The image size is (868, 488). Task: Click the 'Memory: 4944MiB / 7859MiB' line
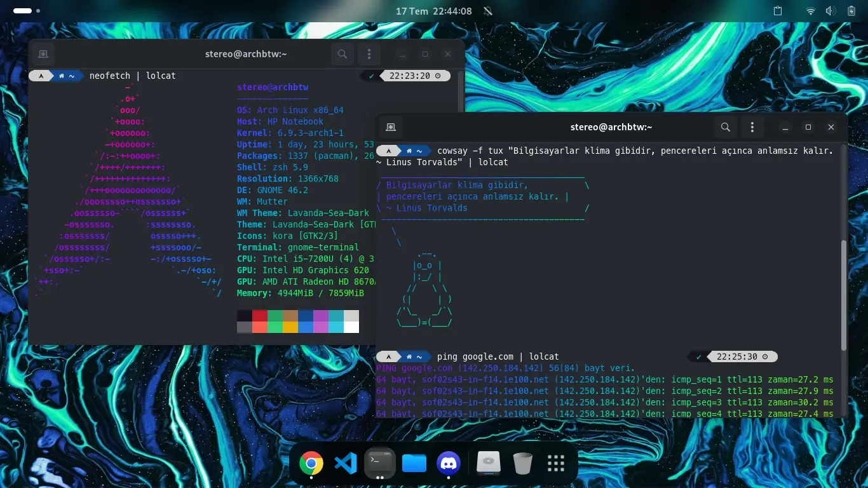(301, 293)
